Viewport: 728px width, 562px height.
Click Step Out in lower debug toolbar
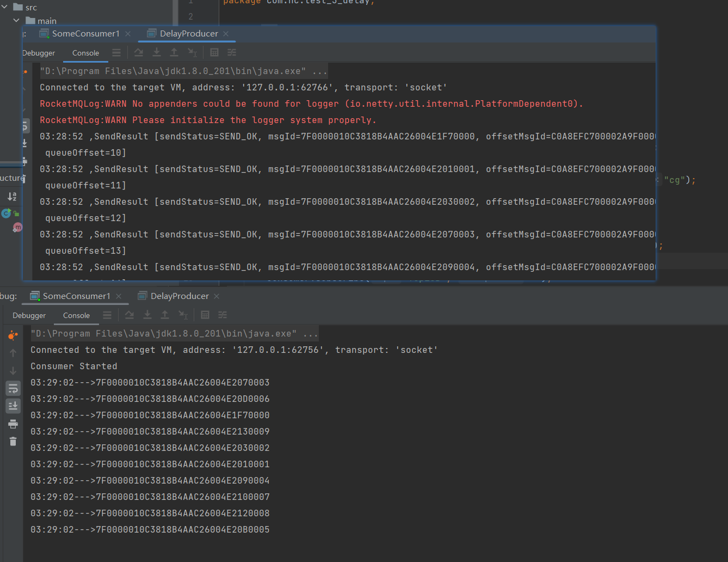(165, 315)
